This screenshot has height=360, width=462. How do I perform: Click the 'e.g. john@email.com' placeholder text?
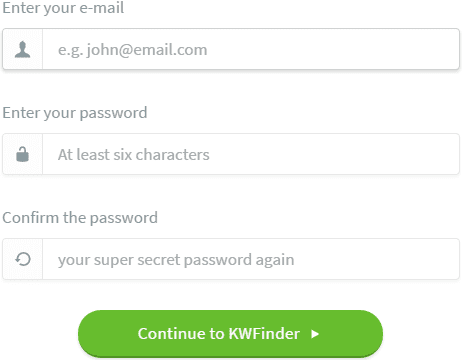point(133,50)
